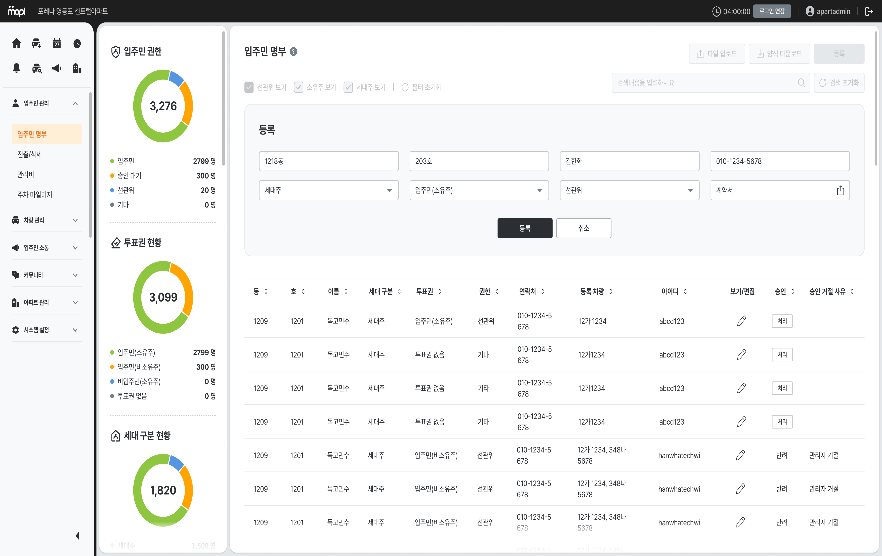Click the 파일 업로드 button
This screenshot has width=882, height=556.
click(717, 53)
